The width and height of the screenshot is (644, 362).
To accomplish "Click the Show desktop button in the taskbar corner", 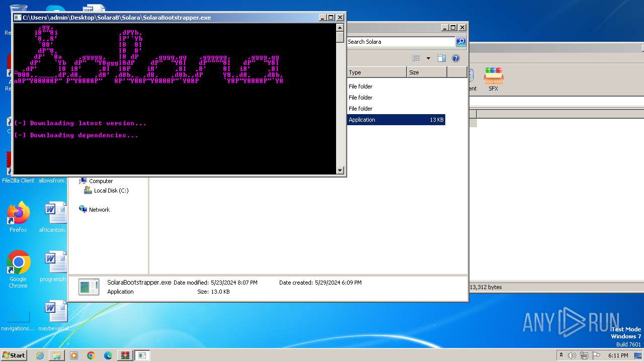I will tap(639, 355).
